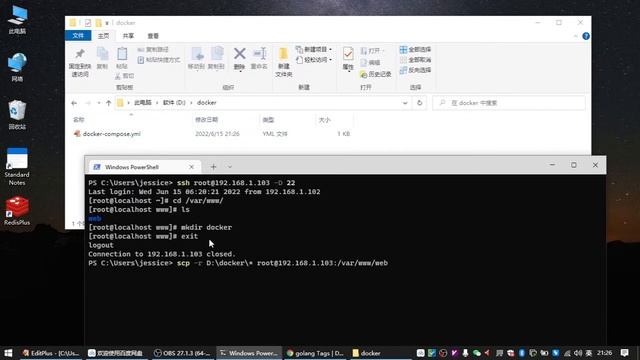Expand chevron after 软件 (D:) breadcrumb
Image resolution: width=640 pixels, height=360 pixels.
(x=191, y=103)
